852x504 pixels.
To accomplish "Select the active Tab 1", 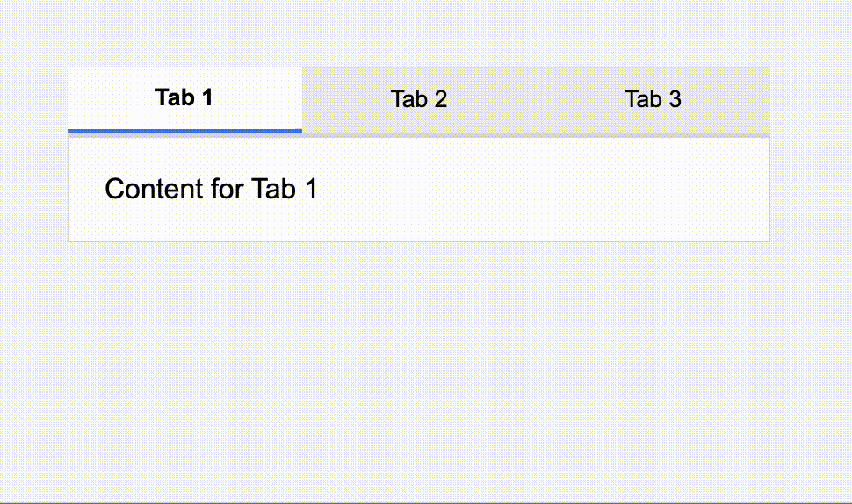I will coord(184,99).
